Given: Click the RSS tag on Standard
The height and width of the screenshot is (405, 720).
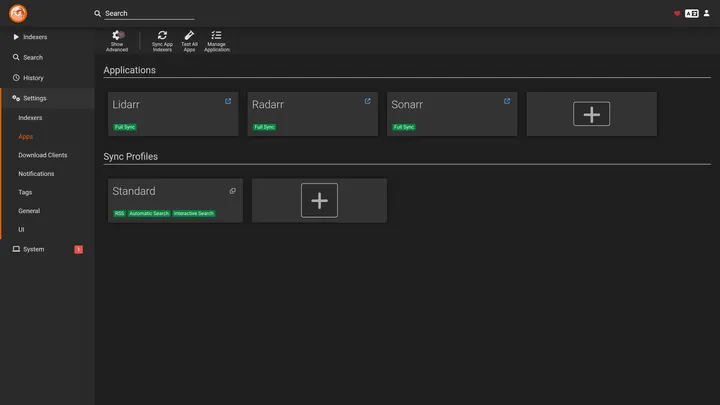Looking at the screenshot, I should pyautogui.click(x=119, y=214).
